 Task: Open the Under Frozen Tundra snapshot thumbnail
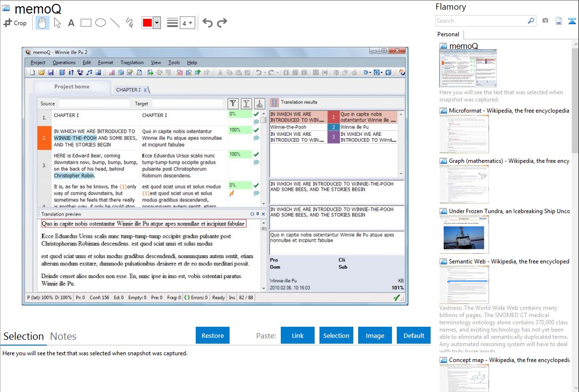(464, 234)
